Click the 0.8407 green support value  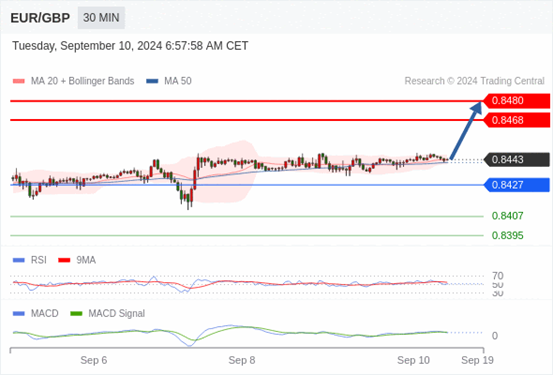coord(508,216)
